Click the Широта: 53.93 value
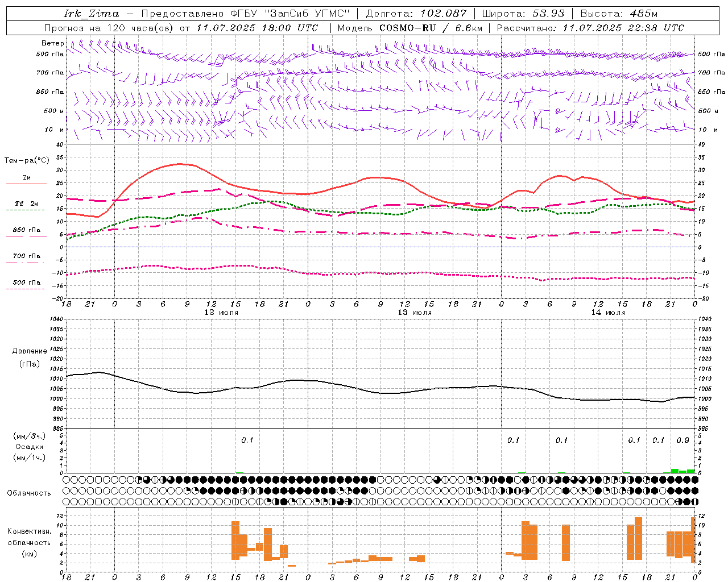This screenshot has height=582, width=728. tap(523, 14)
